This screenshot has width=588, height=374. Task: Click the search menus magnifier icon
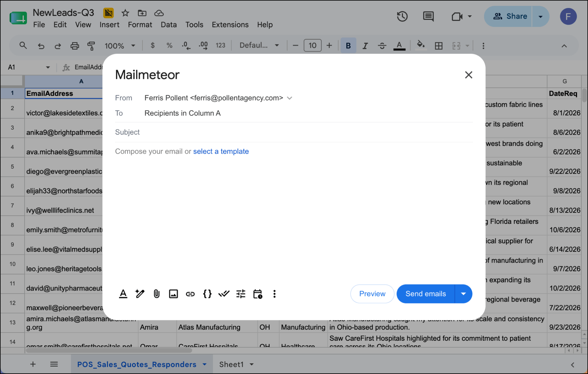coord(23,46)
